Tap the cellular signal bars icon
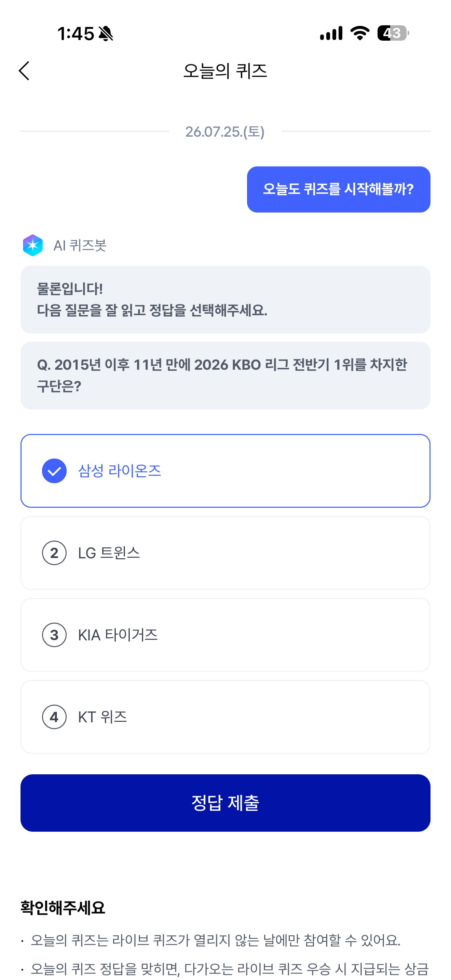This screenshot has height=980, width=451. click(331, 33)
